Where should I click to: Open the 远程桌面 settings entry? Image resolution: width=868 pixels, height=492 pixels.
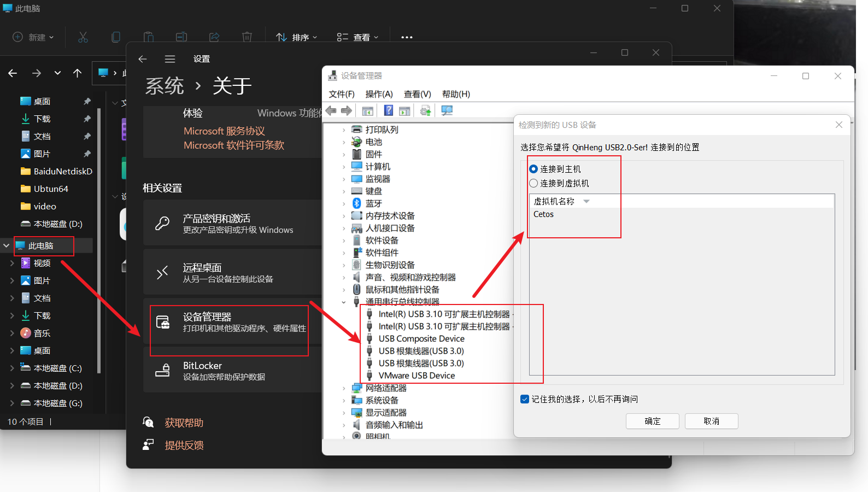(x=233, y=272)
